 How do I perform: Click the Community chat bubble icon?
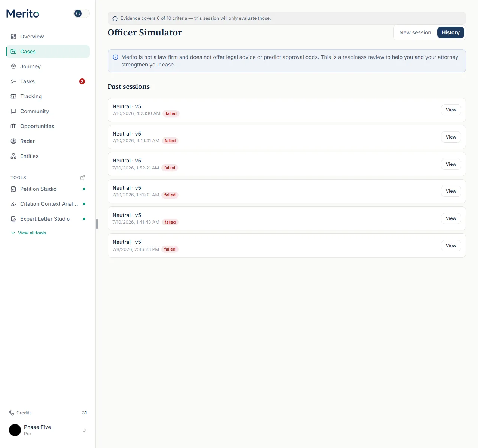[13, 111]
